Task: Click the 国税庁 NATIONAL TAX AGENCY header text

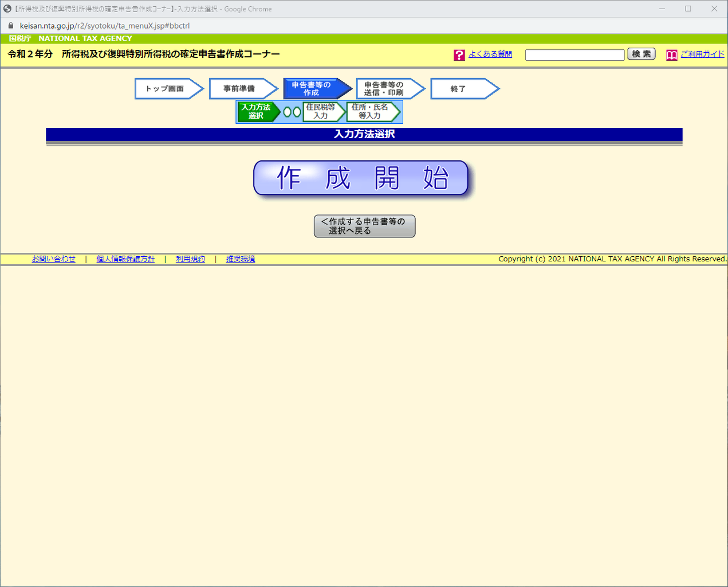Action: coord(70,38)
